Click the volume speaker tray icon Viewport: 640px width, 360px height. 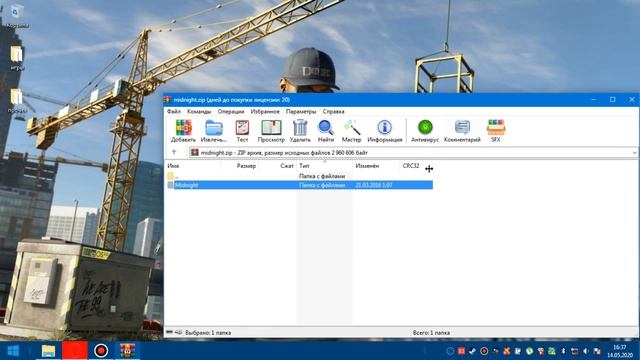click(586, 351)
